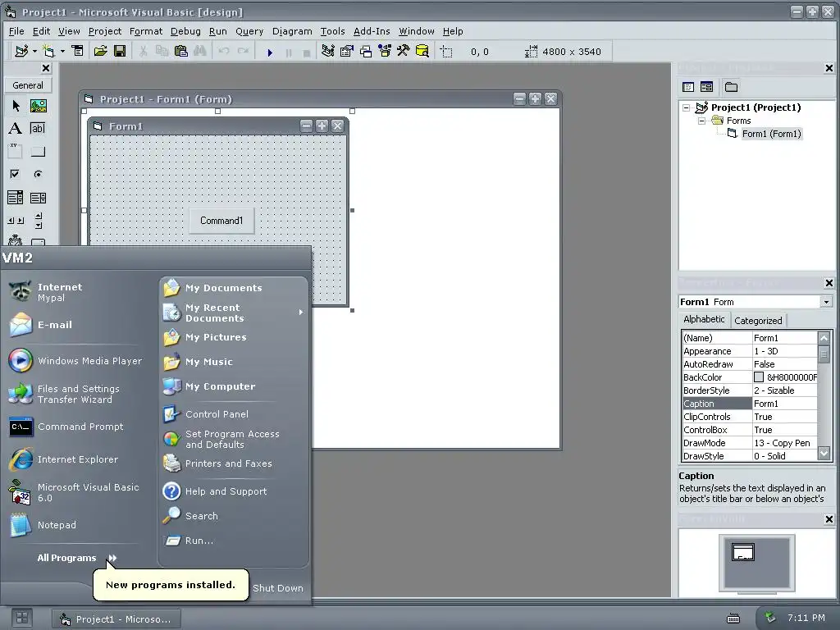Click View Code icon in Project Explorer
Viewport: 840px width, 630px height.
pyautogui.click(x=688, y=87)
